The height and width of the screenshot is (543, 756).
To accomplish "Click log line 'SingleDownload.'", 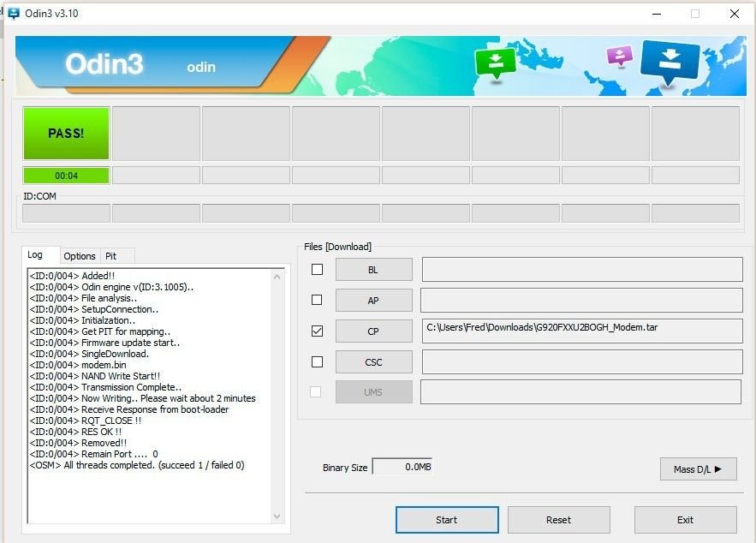I will pyautogui.click(x=90, y=354).
